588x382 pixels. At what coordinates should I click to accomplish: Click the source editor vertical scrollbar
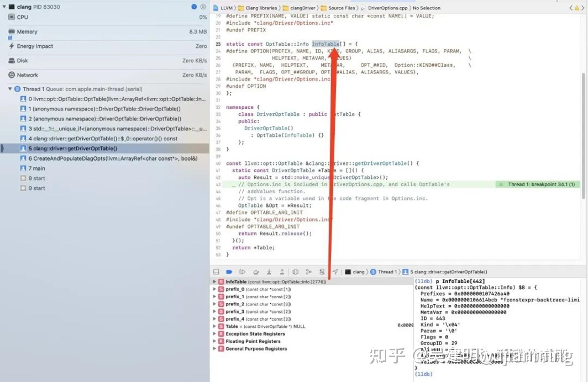(x=583, y=136)
